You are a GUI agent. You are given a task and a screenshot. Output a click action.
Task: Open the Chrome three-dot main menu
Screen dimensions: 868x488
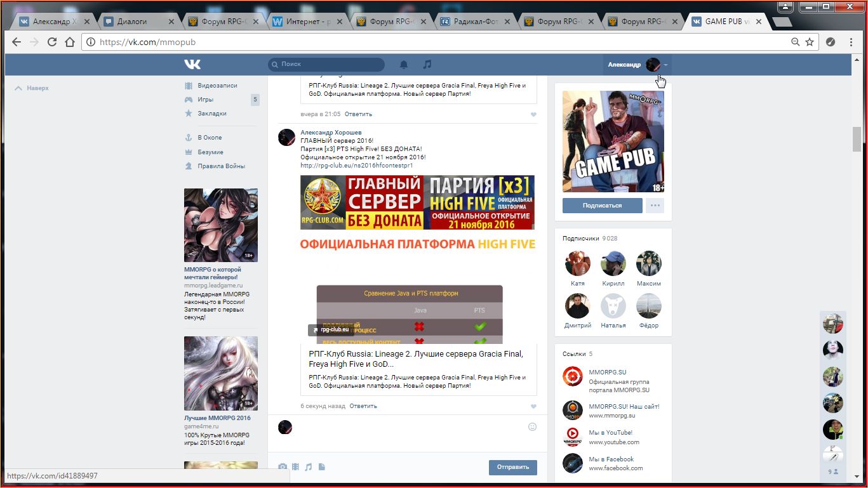[850, 42]
